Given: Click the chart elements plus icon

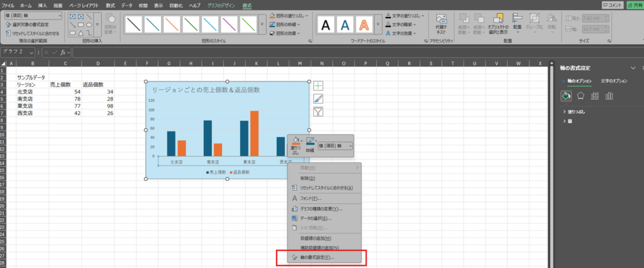Looking at the screenshot, I should [x=318, y=86].
